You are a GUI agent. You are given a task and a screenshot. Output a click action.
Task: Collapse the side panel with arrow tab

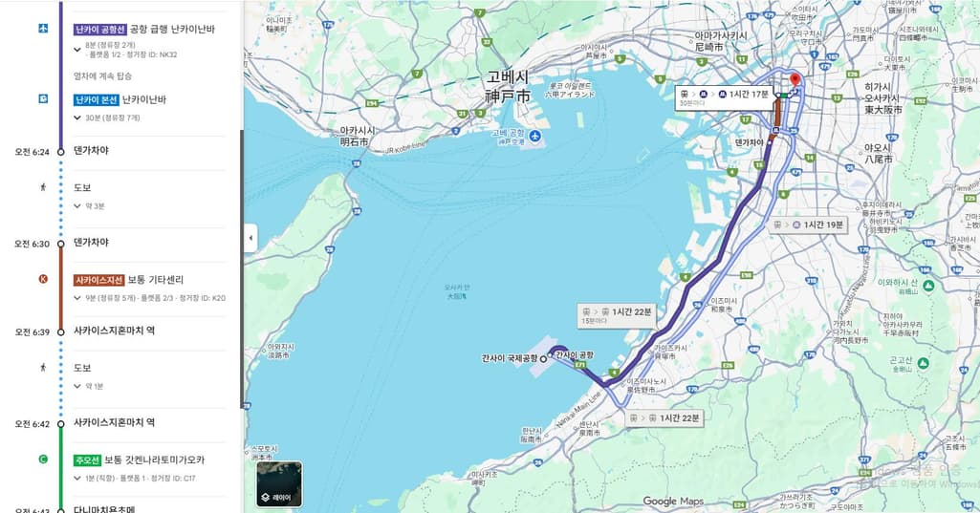tap(250, 238)
